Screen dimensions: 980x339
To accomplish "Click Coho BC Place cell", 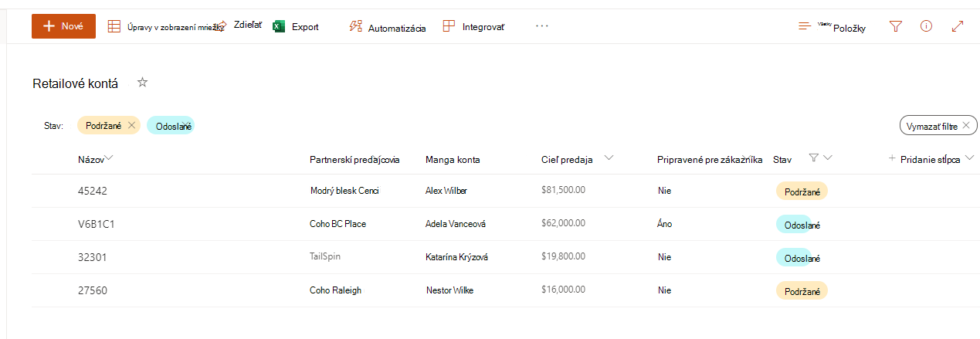I will pos(337,224).
